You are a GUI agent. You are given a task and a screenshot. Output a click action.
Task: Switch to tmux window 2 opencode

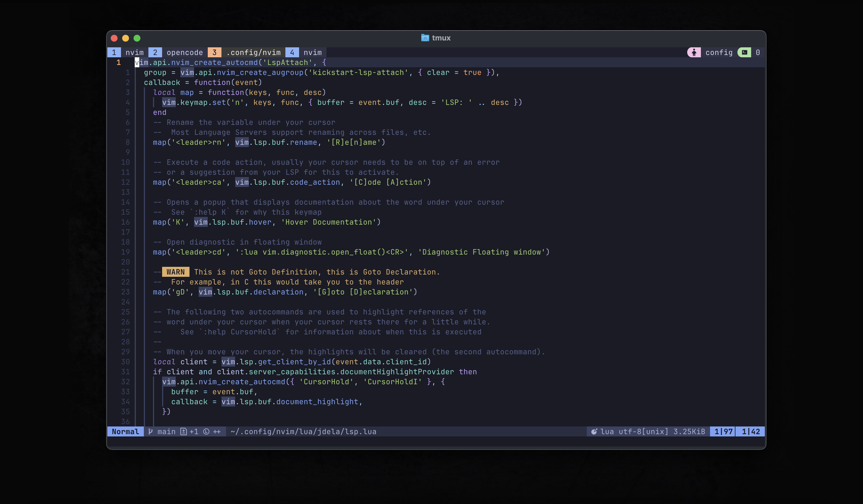(184, 52)
